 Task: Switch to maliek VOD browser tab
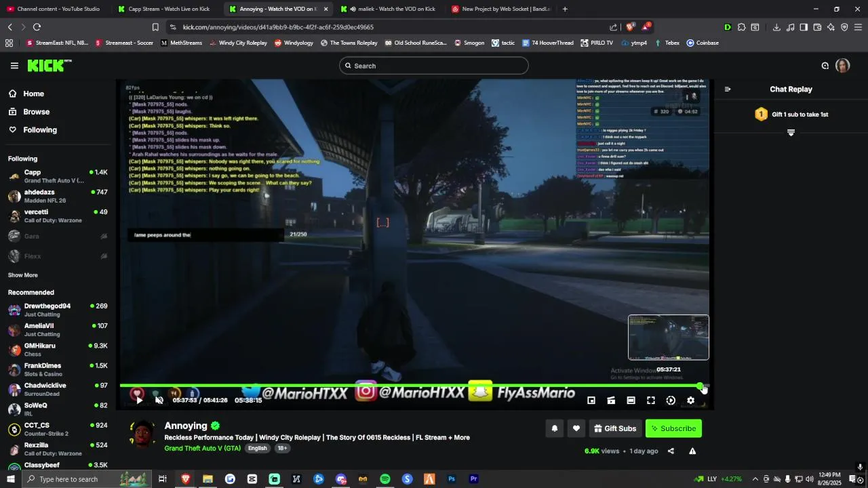point(390,9)
